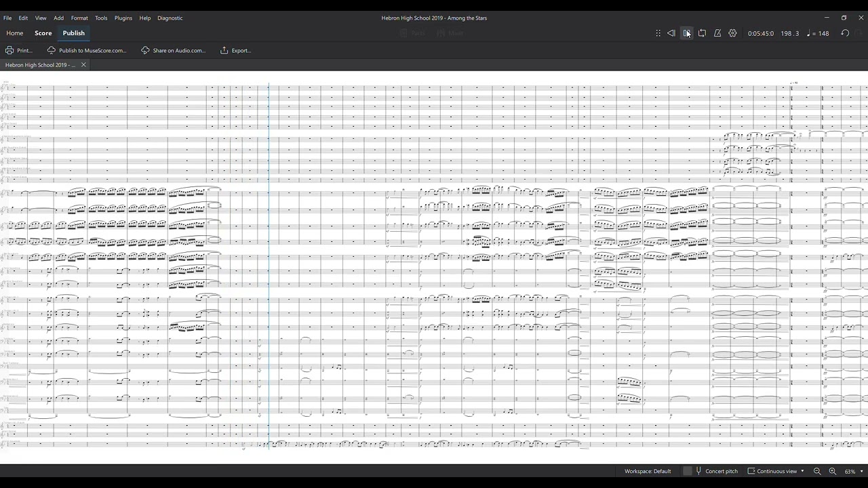Screen dimensions: 868x488
Task: Click Workspace: Default in status bar
Action: click(648, 471)
